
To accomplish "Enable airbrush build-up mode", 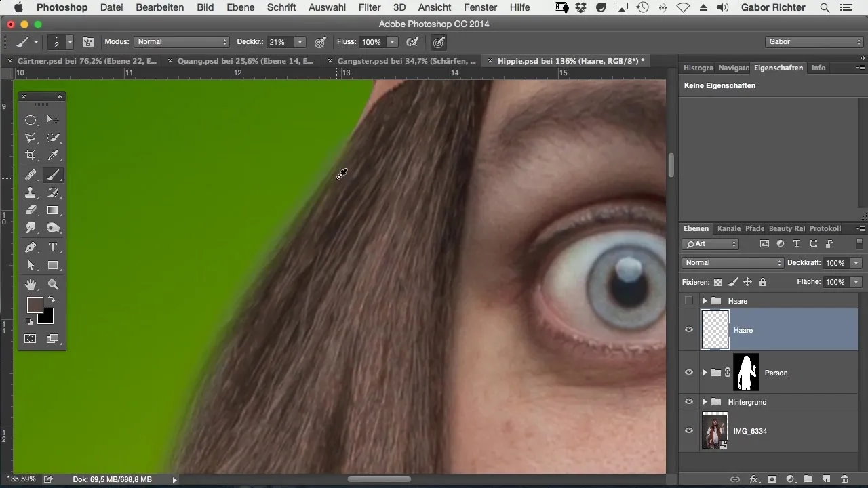I will point(412,42).
